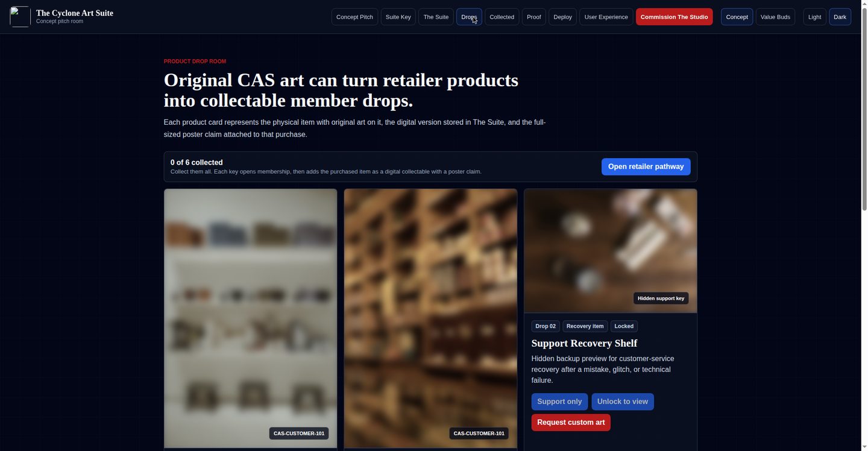Open The Suite nav item

point(436,17)
